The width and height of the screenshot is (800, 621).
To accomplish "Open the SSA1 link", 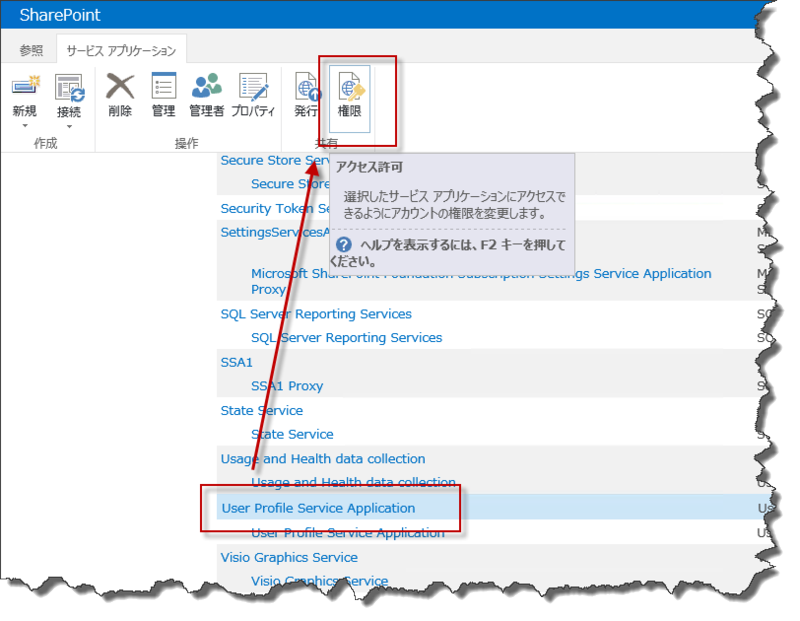I will coord(236,362).
